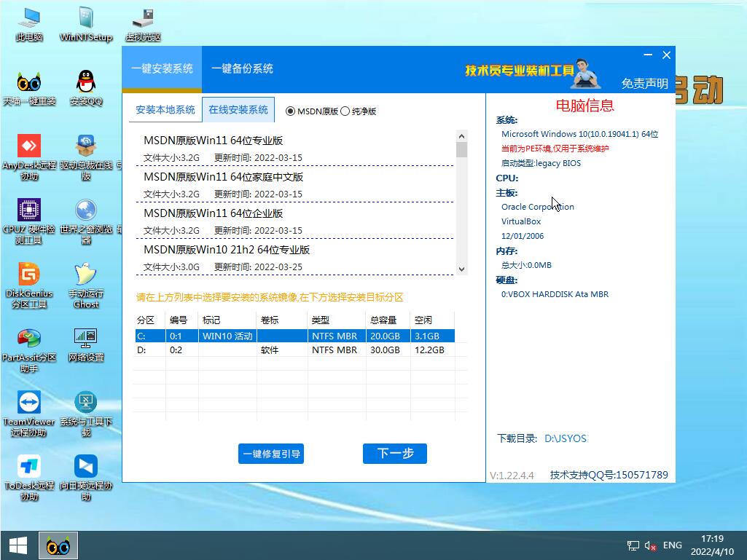The image size is (747, 560).
Task: Launch the ToDesk远程协助 icon
Action: coord(29,478)
